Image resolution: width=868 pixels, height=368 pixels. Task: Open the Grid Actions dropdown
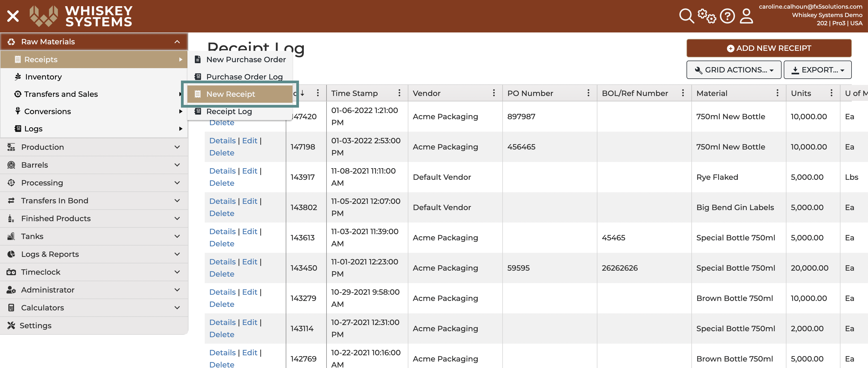[x=734, y=70]
